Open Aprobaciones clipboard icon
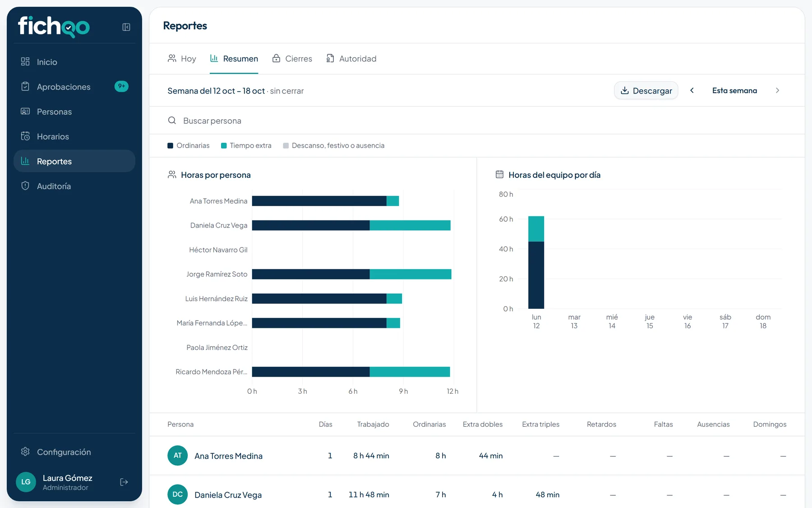Image resolution: width=812 pixels, height=508 pixels. 25,87
